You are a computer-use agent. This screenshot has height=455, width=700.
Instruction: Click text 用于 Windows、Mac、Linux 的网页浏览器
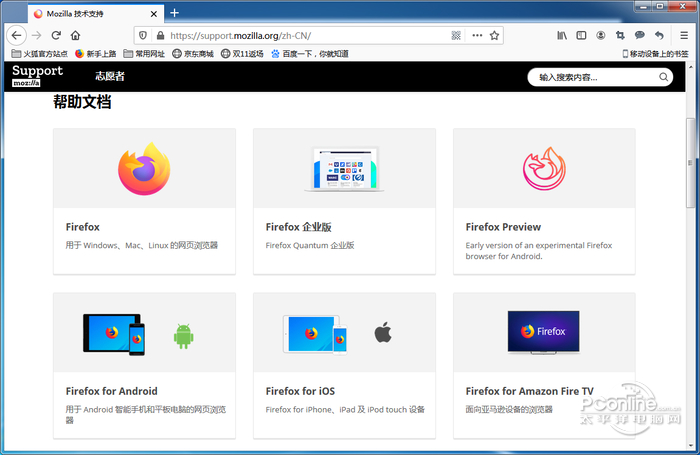[142, 245]
